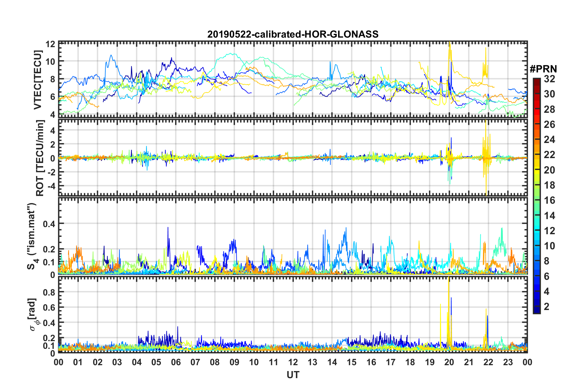Select colorbar tick label 6
This screenshot has width=586, height=392.
coord(547,276)
